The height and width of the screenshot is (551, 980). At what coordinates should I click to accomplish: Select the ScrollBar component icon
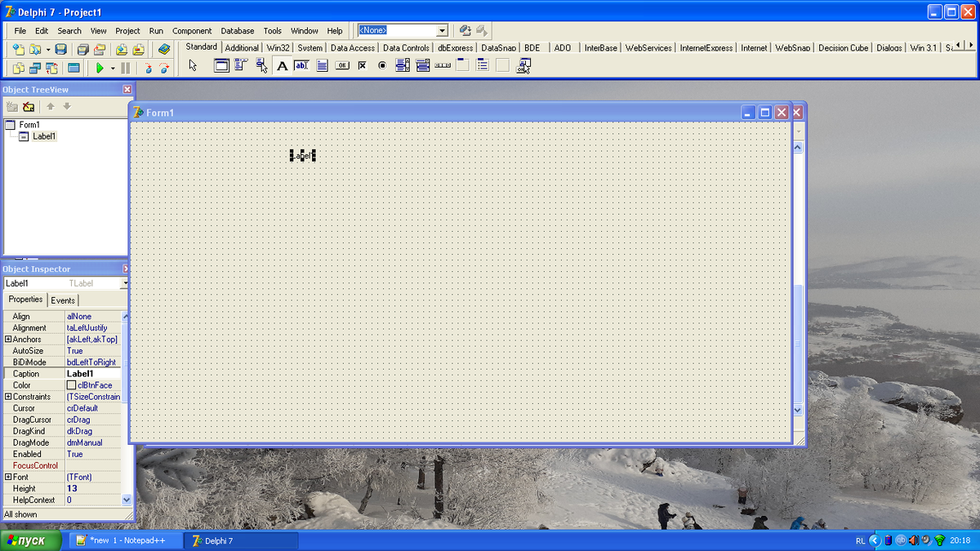pos(443,65)
